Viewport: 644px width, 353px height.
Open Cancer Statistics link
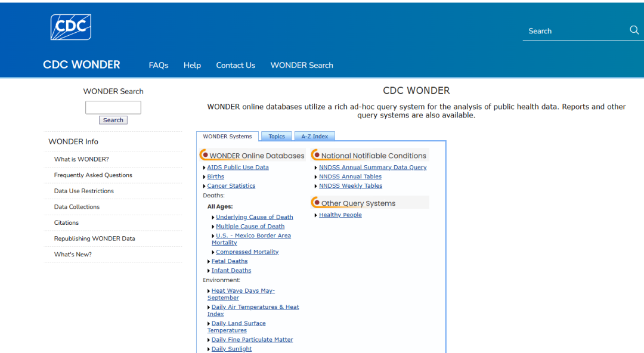tap(231, 186)
